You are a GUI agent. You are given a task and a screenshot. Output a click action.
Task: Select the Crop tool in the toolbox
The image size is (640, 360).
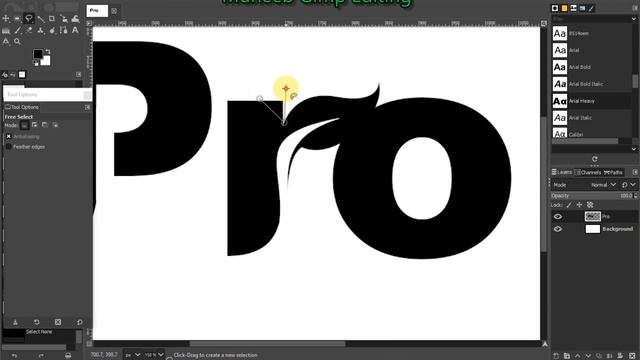tap(52, 18)
